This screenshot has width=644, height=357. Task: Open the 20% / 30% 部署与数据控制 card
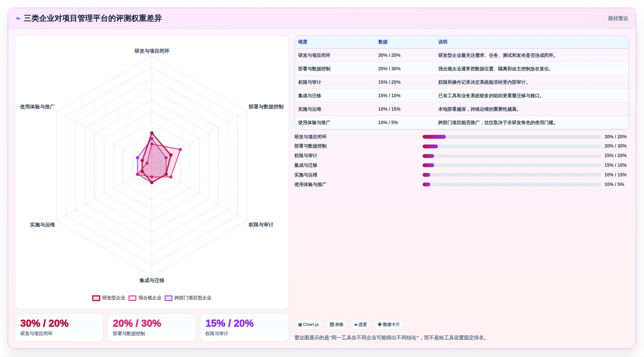coord(152,327)
